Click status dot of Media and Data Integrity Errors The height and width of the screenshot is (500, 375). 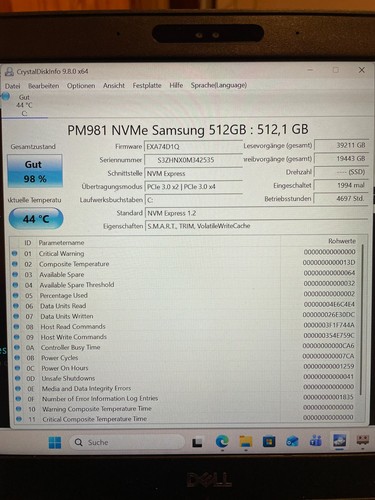(x=18, y=388)
